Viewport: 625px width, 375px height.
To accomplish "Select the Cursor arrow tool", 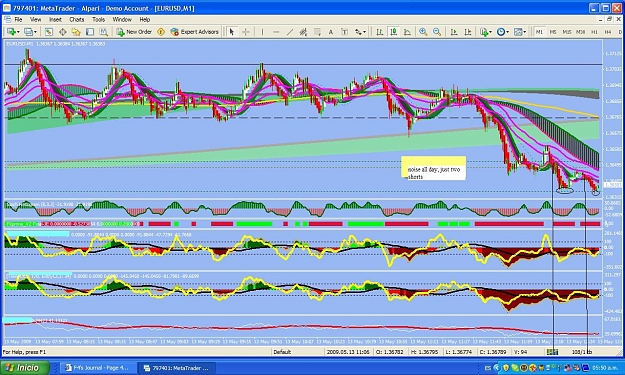I will coord(232,32).
